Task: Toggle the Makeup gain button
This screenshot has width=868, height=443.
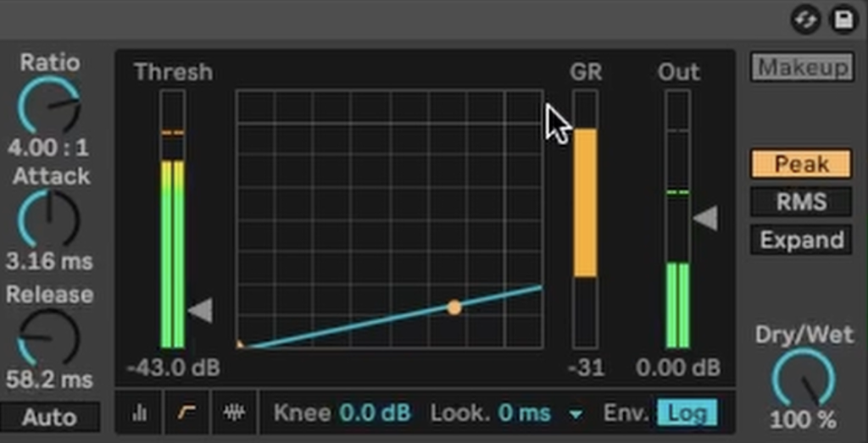Action: point(801,68)
